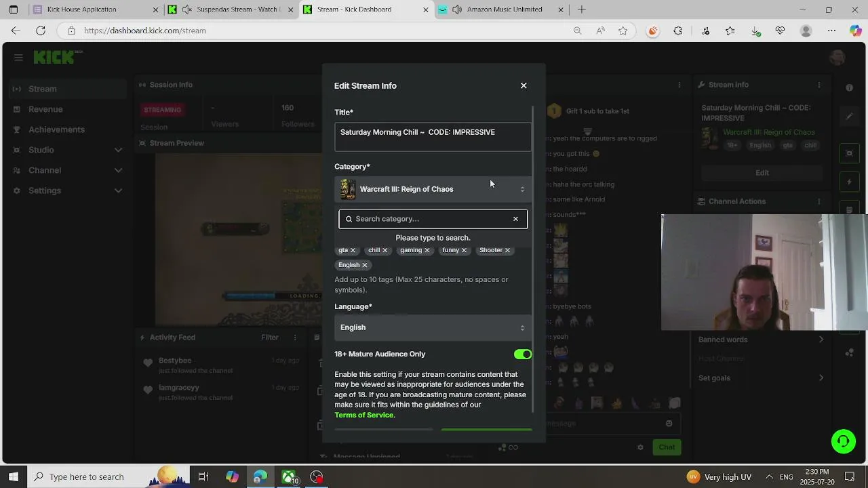Open Banned words settings
The height and width of the screenshot is (488, 868).
tap(762, 340)
